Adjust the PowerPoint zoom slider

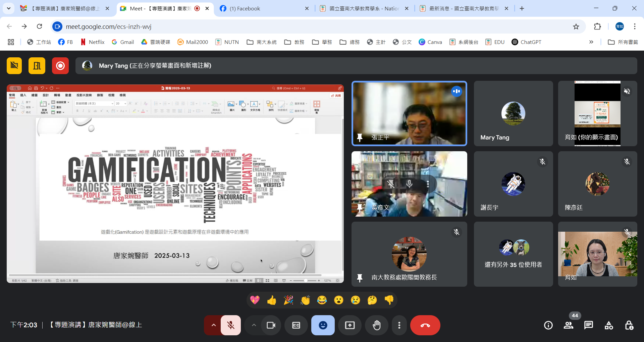[x=306, y=281]
